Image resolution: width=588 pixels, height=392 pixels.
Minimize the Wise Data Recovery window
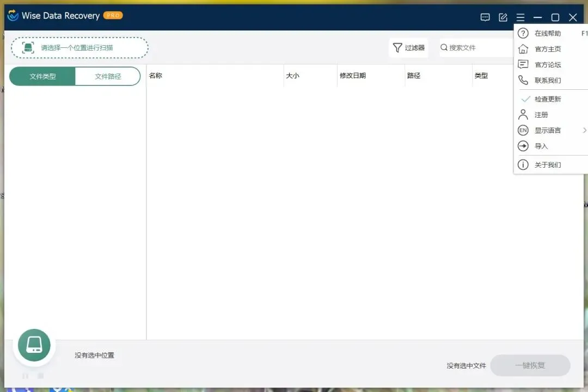[x=538, y=17]
